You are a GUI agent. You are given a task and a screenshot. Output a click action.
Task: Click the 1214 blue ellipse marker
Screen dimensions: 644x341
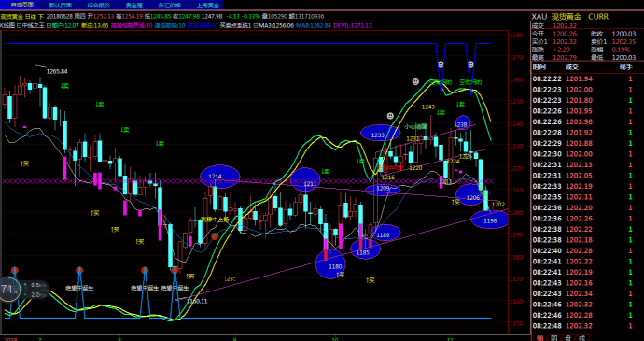[219, 177]
